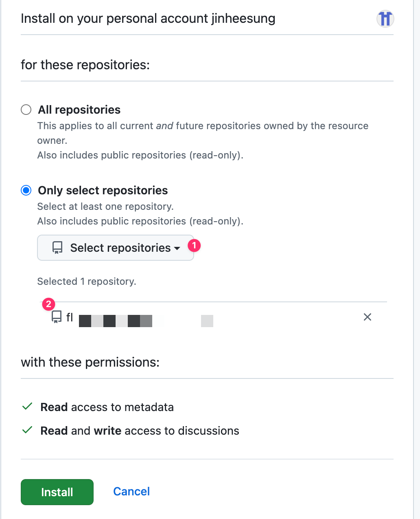Remove the selected repository with the X
Image resolution: width=420 pixels, height=519 pixels.
367,317
